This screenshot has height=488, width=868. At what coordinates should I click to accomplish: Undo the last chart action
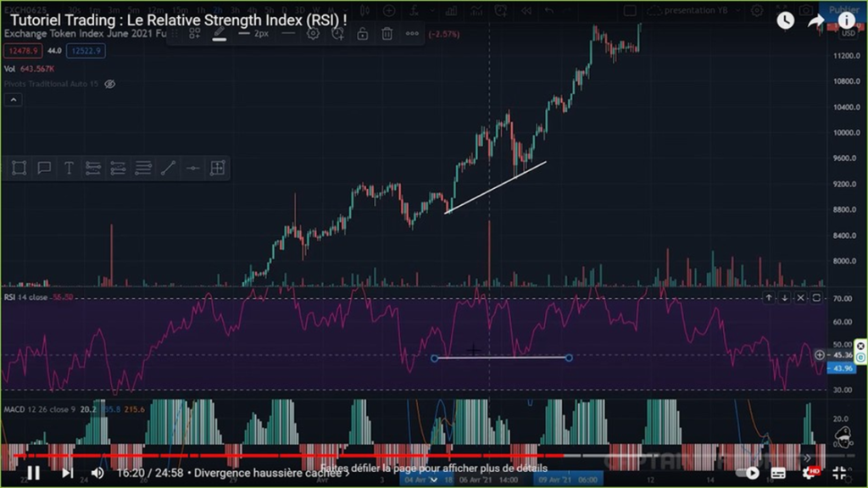click(549, 10)
